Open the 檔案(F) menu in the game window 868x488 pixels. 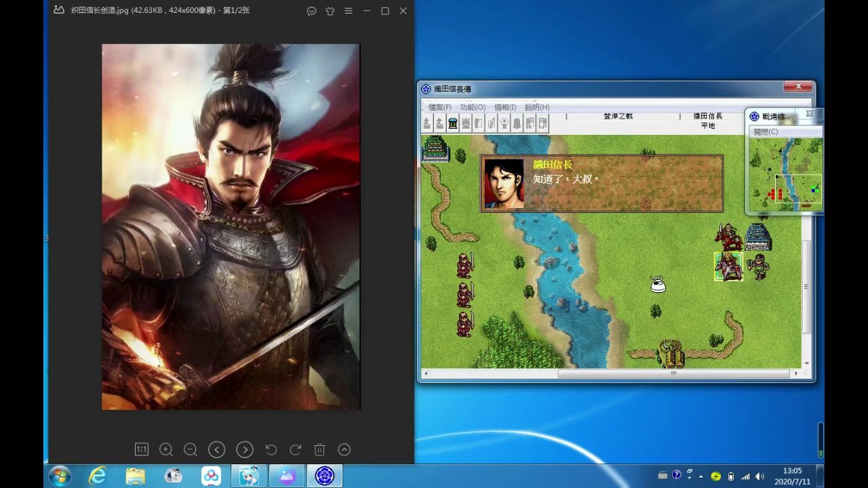tap(439, 107)
